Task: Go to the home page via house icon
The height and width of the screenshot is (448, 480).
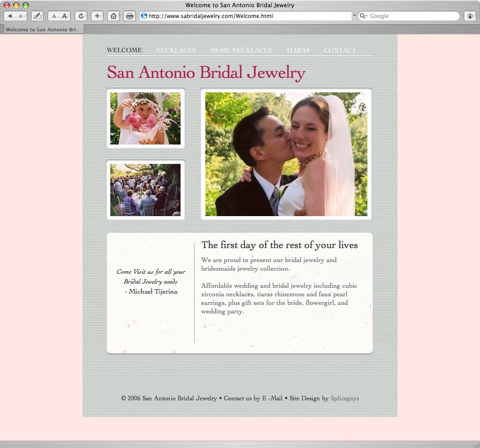Action: point(113,16)
